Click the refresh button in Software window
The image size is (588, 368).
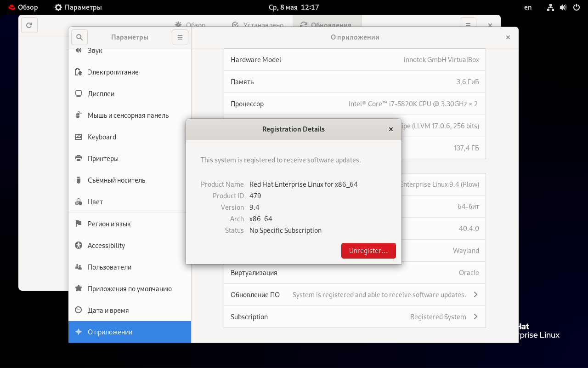coord(29,25)
